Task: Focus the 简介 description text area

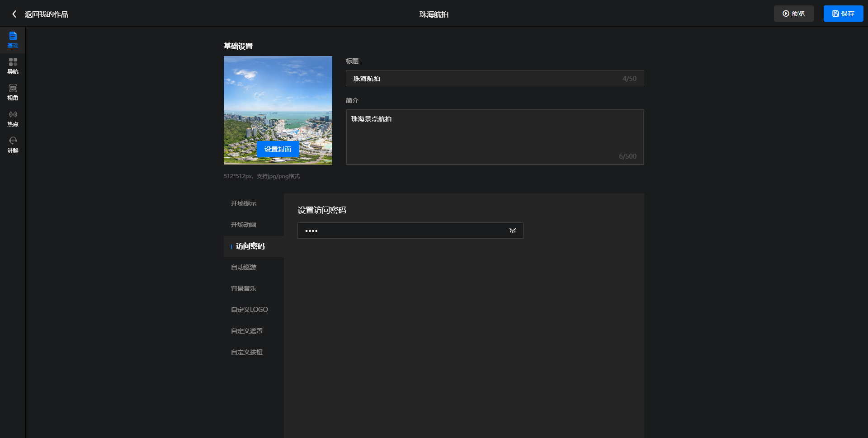Action: tap(495, 137)
